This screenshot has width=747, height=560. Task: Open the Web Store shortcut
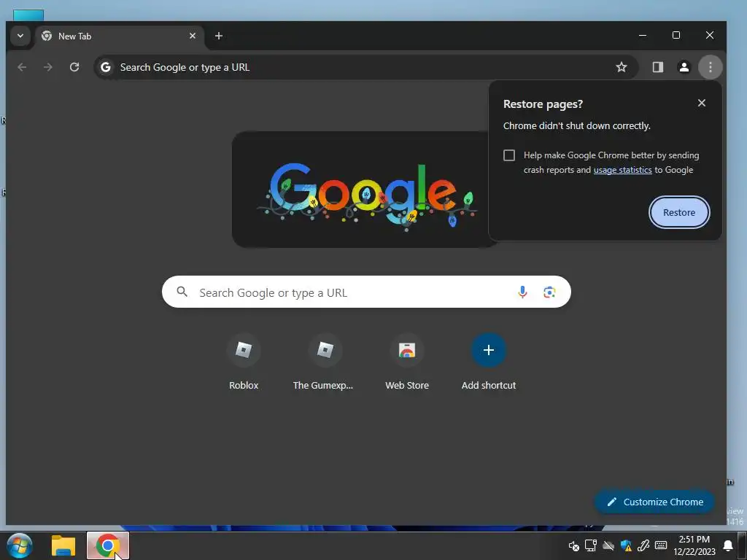pyautogui.click(x=407, y=363)
